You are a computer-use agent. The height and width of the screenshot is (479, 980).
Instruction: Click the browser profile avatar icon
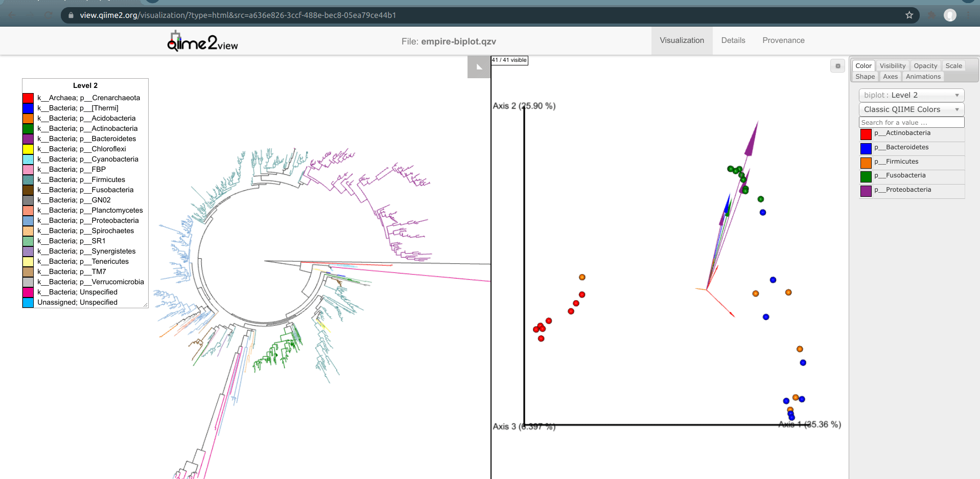(949, 15)
